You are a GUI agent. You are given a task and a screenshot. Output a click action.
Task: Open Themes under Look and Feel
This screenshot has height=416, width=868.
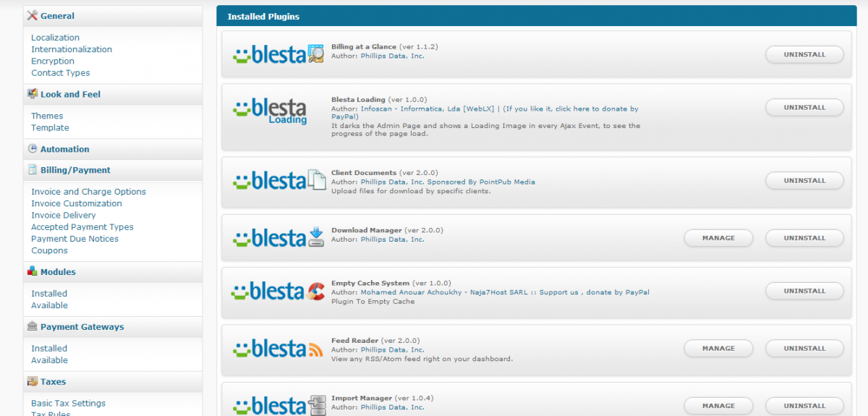click(47, 116)
